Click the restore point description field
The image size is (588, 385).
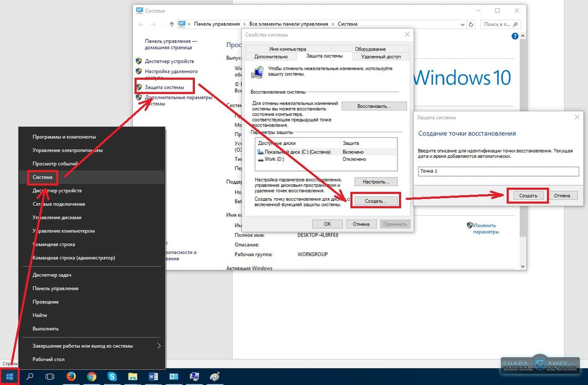(498, 171)
